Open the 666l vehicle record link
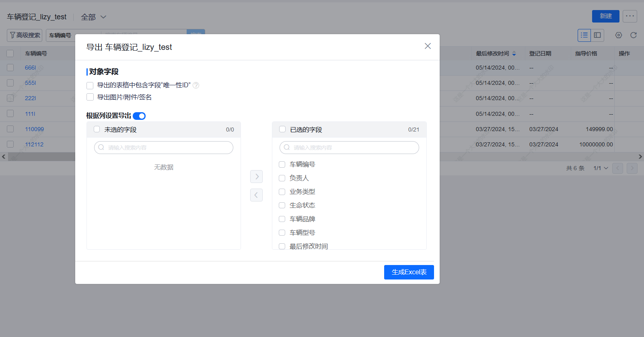 coord(31,68)
